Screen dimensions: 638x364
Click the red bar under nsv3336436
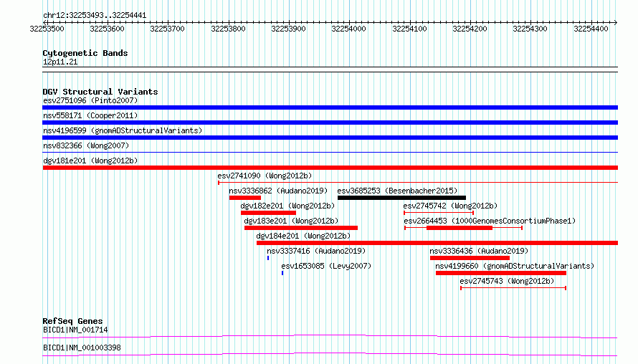coord(470,258)
